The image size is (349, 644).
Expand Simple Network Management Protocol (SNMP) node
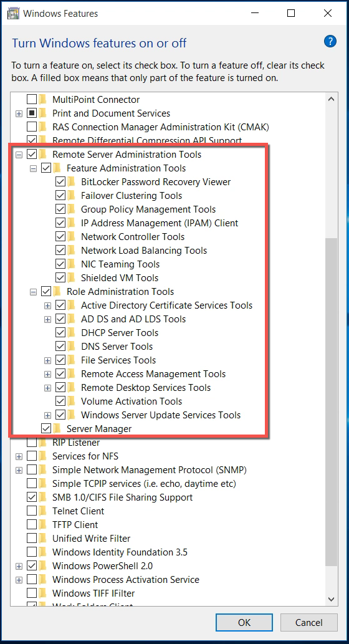19,470
